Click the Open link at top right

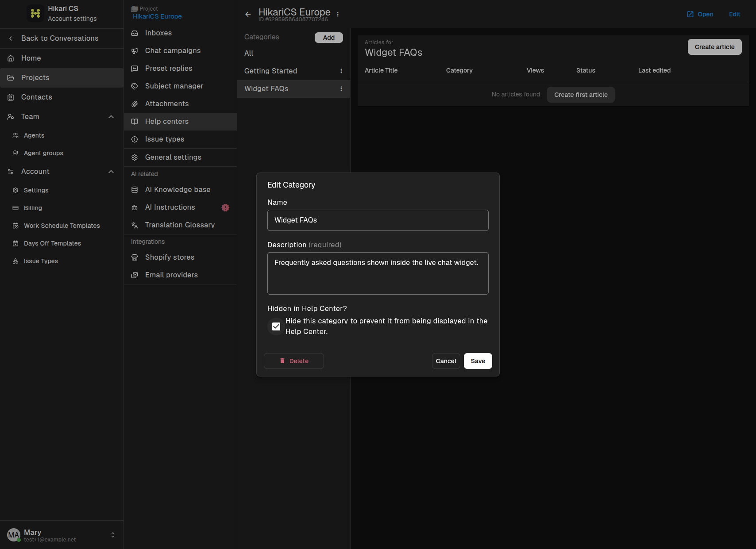(700, 14)
